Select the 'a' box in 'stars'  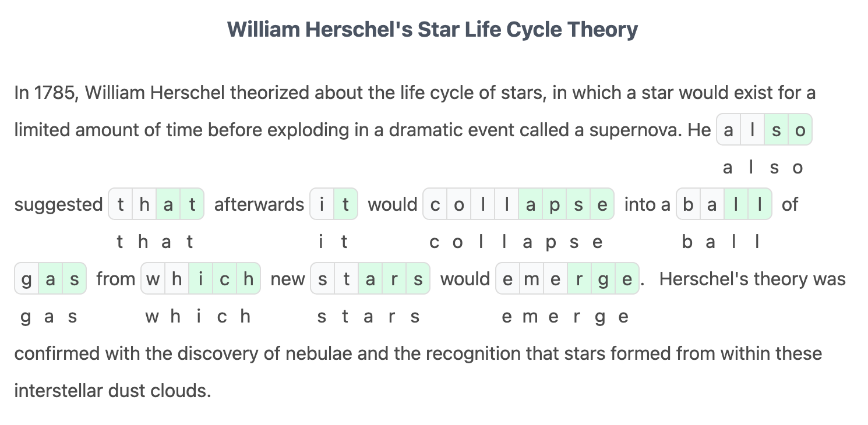(370, 279)
